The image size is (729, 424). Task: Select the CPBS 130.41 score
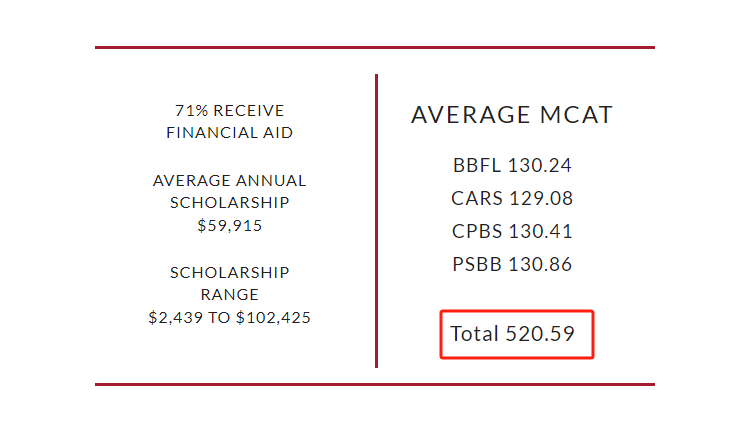(512, 232)
